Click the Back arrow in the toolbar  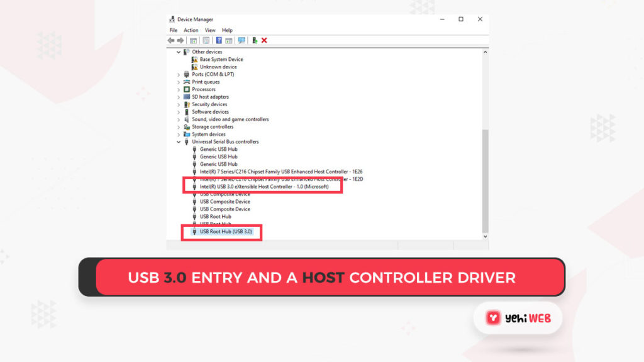171,40
